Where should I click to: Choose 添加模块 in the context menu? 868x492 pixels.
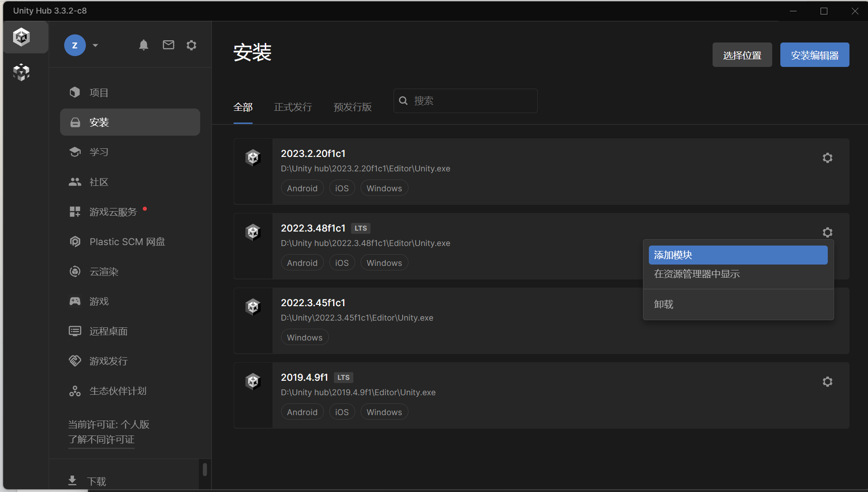pos(738,255)
